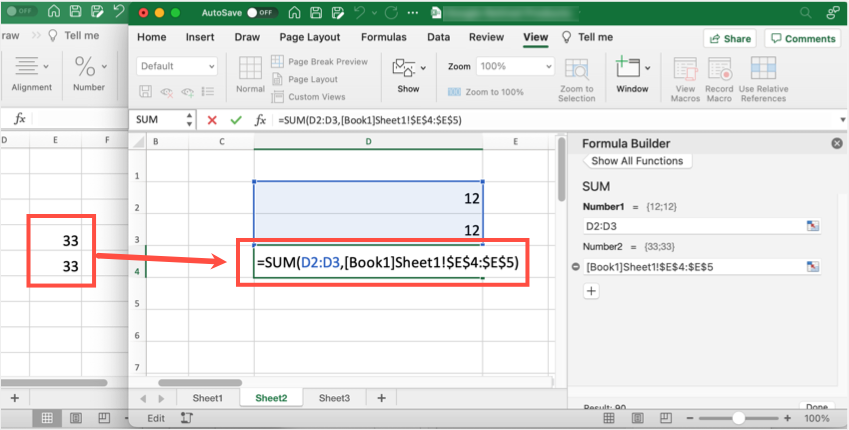The image size is (849, 430).
Task: Close the Formula Builder panel
Action: tap(837, 143)
